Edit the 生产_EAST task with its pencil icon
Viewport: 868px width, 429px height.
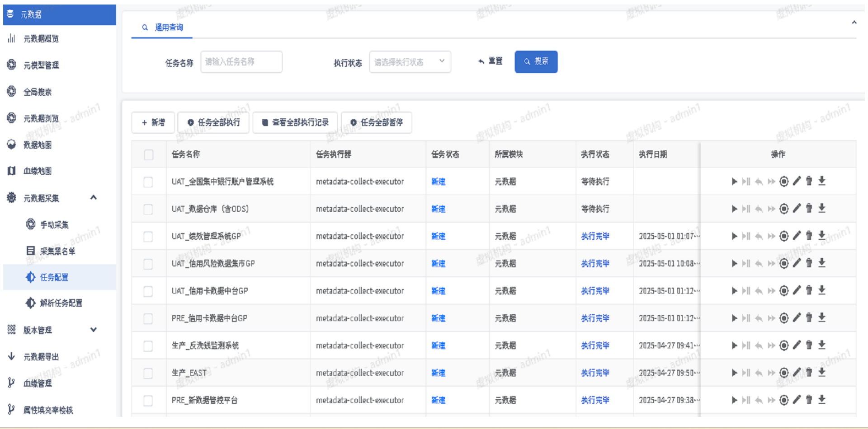click(x=797, y=372)
